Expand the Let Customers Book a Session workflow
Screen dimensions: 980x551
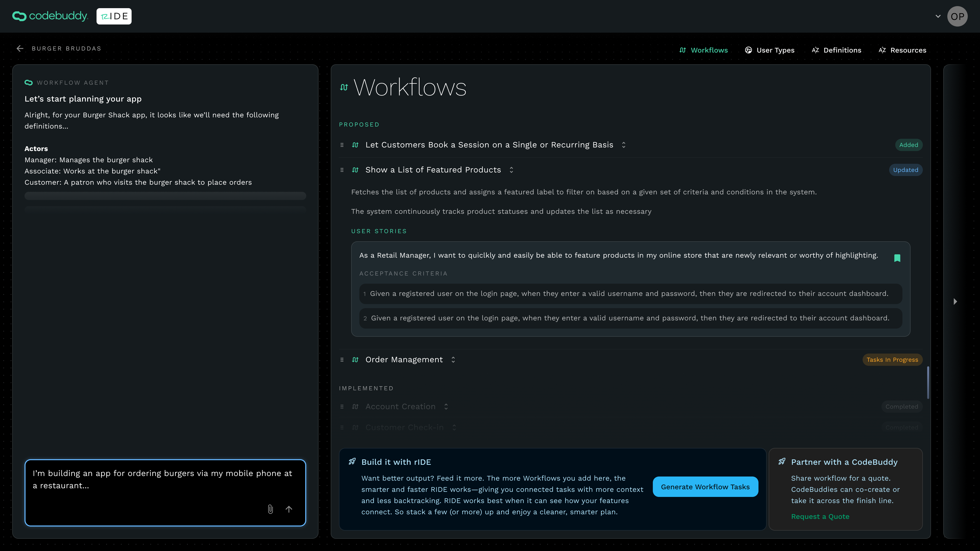pyautogui.click(x=623, y=145)
